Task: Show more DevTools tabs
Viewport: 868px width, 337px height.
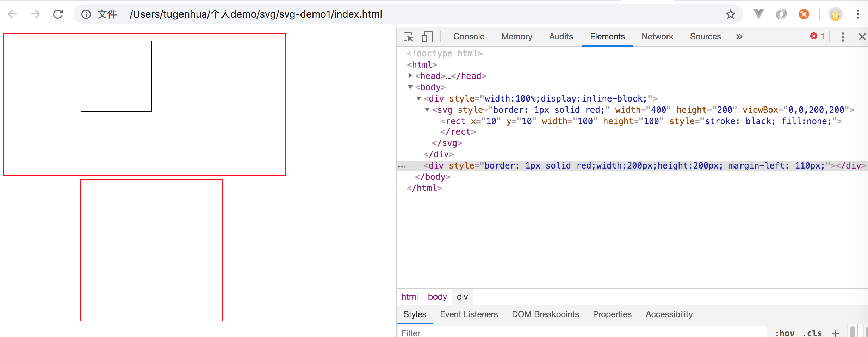Action: point(739,37)
